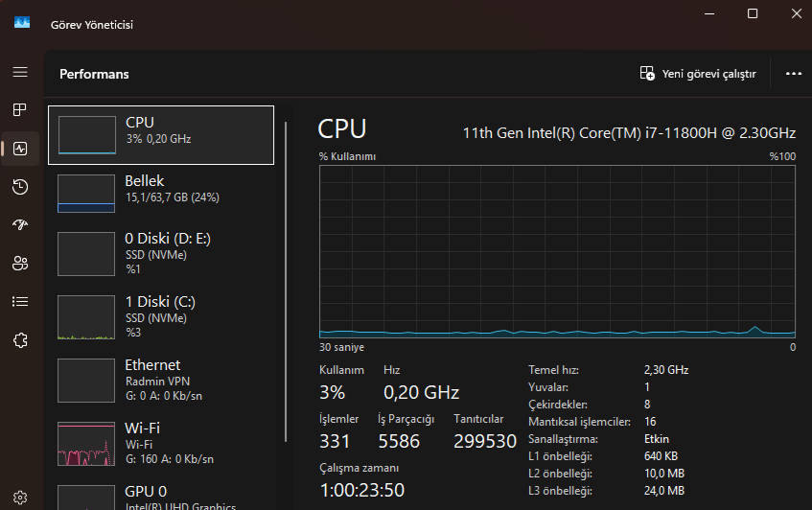Screen dimensions: 812x510
Task: Click 'Yeni görevi çalıştır' button
Action: 698,74
